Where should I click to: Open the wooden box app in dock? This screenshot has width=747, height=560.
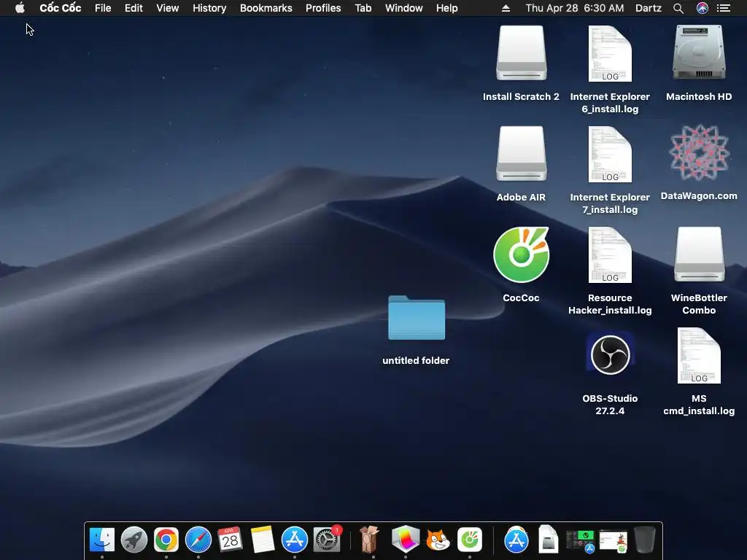(x=369, y=540)
